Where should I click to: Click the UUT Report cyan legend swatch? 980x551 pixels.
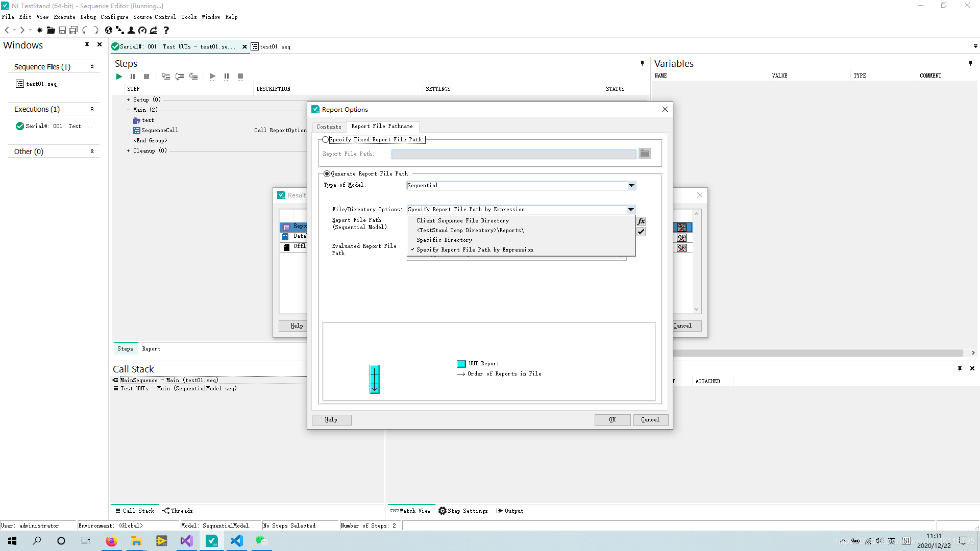(x=461, y=364)
